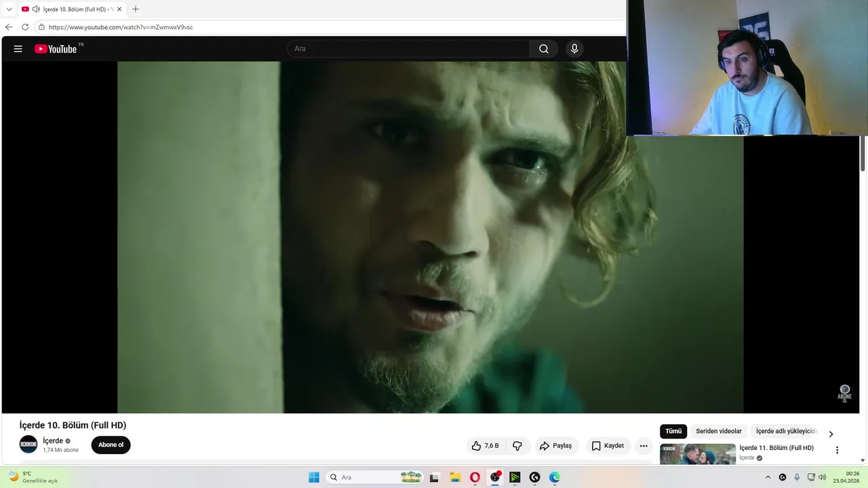Open options menu for İçerde 11. Bölüm
Image resolution: width=868 pixels, height=488 pixels.
837,450
